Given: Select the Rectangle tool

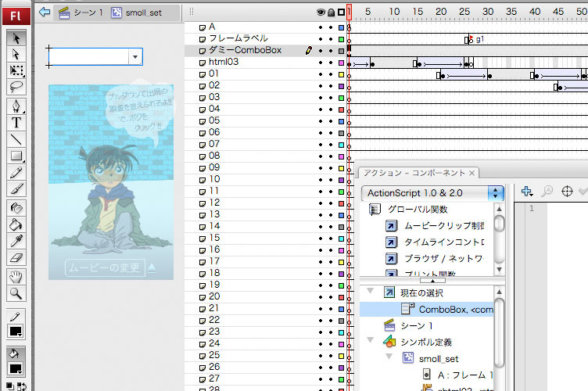Looking at the screenshot, I should tap(16, 156).
